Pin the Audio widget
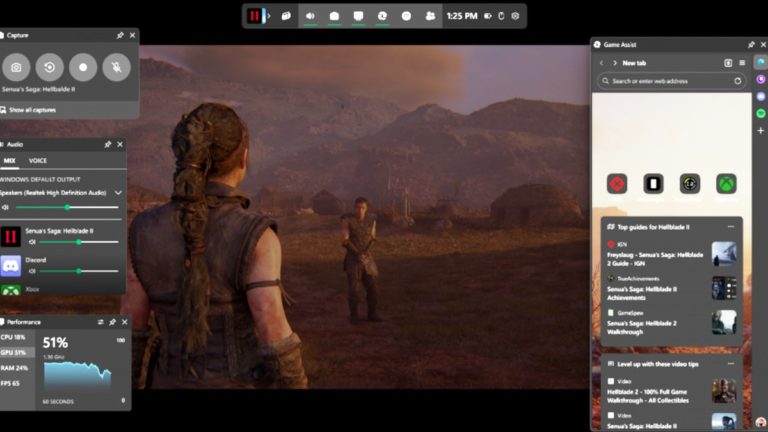Image resolution: width=768 pixels, height=432 pixels. [108, 144]
